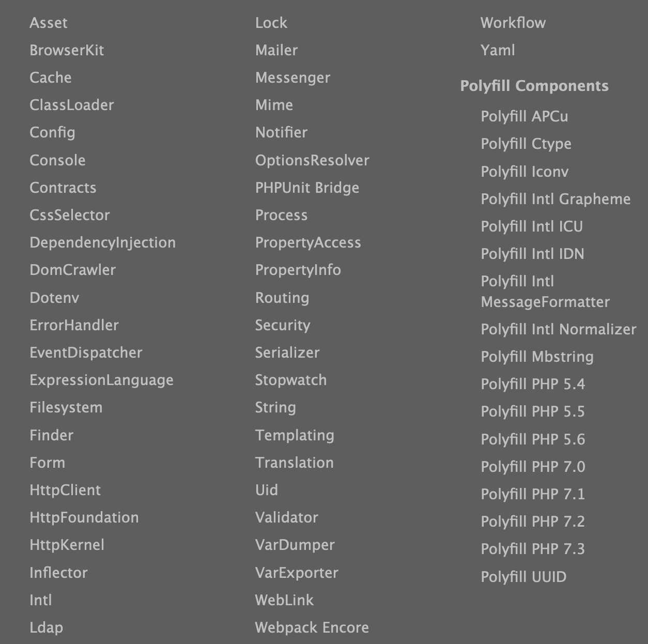Screen dimensions: 648x644
Task: Click the Ldap component link
Action: point(47,627)
